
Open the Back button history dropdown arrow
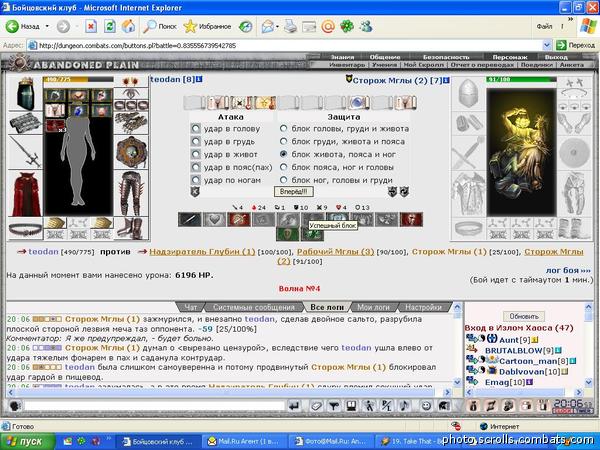click(x=47, y=26)
